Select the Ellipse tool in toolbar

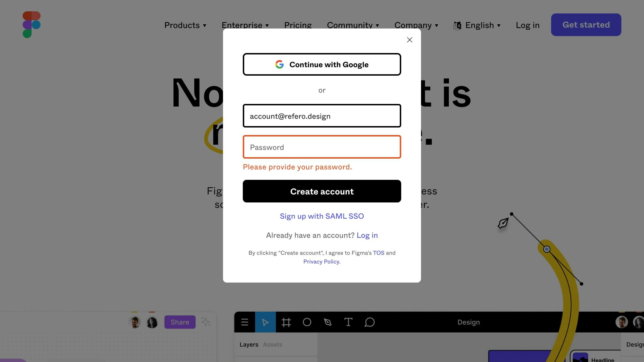(307, 322)
